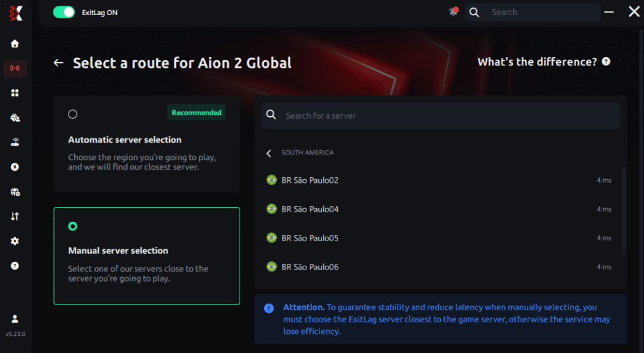Screen dimensions: 644x353
Task: Collapse the SOUTH AMERICA region chevron
Action: [x=269, y=153]
